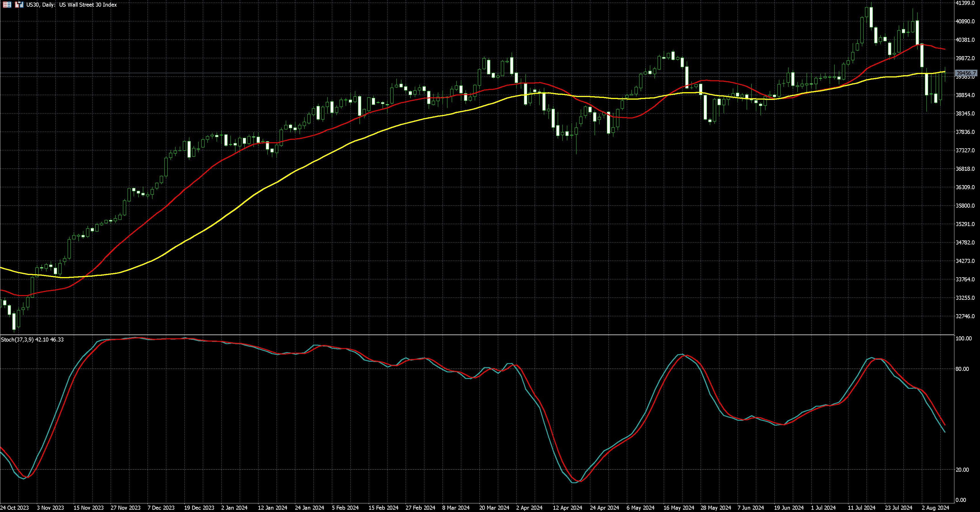Click the 2 Jan 2024 date label
This screenshot has height=512, width=980.
[x=234, y=508]
